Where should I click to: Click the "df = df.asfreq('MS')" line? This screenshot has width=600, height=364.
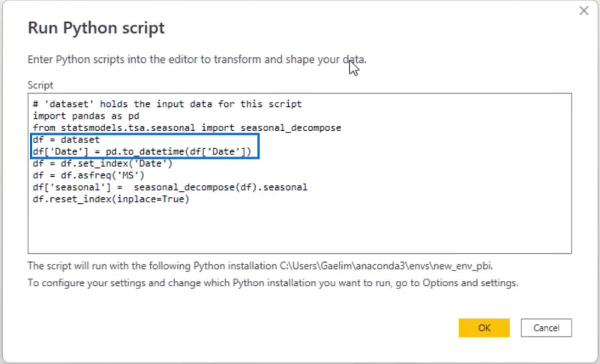click(88, 175)
